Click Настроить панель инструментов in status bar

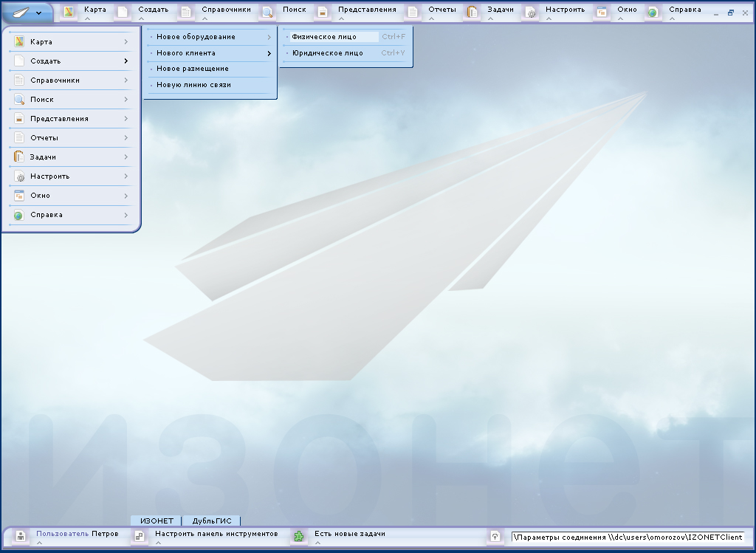[x=216, y=534]
